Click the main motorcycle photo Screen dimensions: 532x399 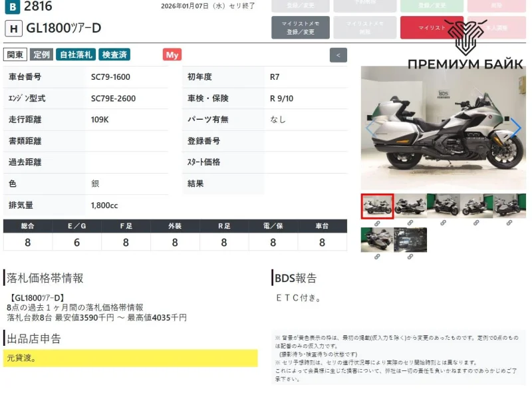(443, 128)
